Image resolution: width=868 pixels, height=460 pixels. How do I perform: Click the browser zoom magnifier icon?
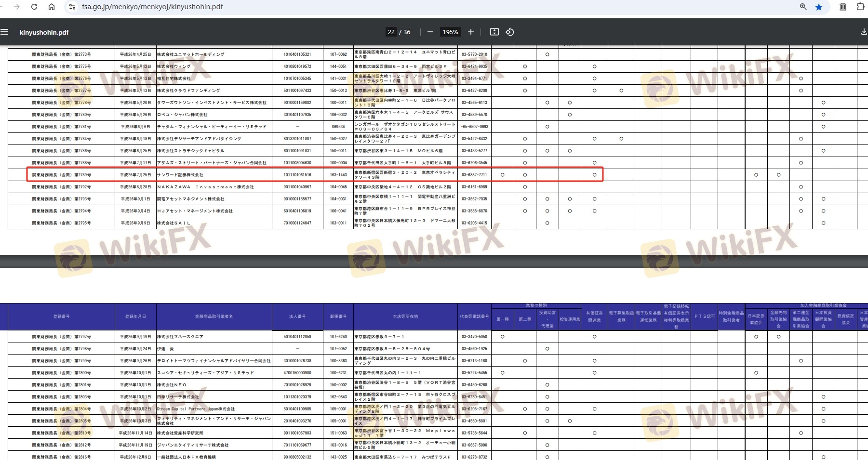pos(803,7)
